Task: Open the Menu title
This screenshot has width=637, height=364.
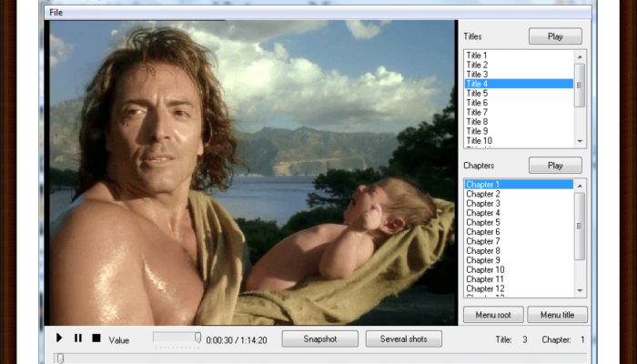Action: 557,315
